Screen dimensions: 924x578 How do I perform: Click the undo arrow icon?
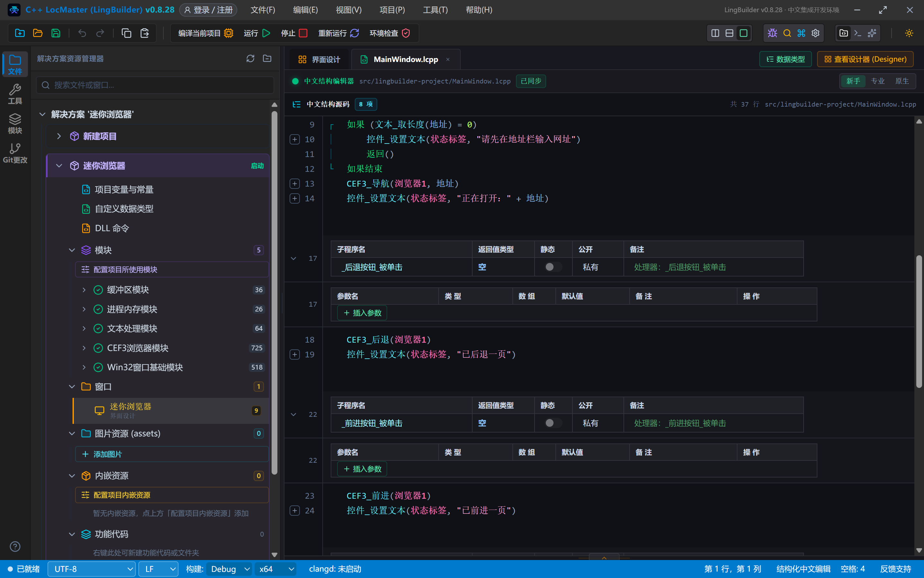(82, 33)
